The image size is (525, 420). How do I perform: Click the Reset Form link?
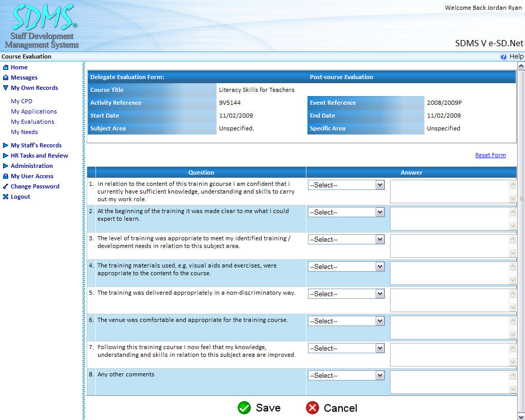(x=491, y=155)
